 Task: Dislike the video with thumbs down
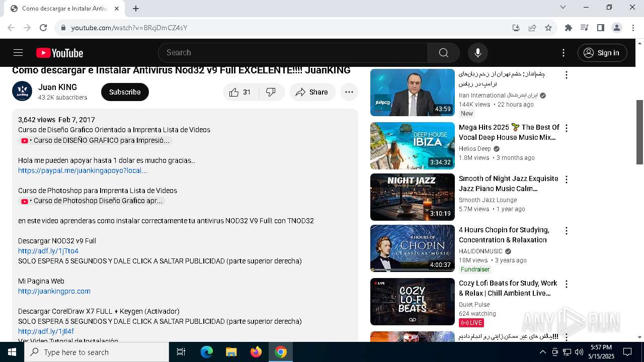(x=271, y=92)
